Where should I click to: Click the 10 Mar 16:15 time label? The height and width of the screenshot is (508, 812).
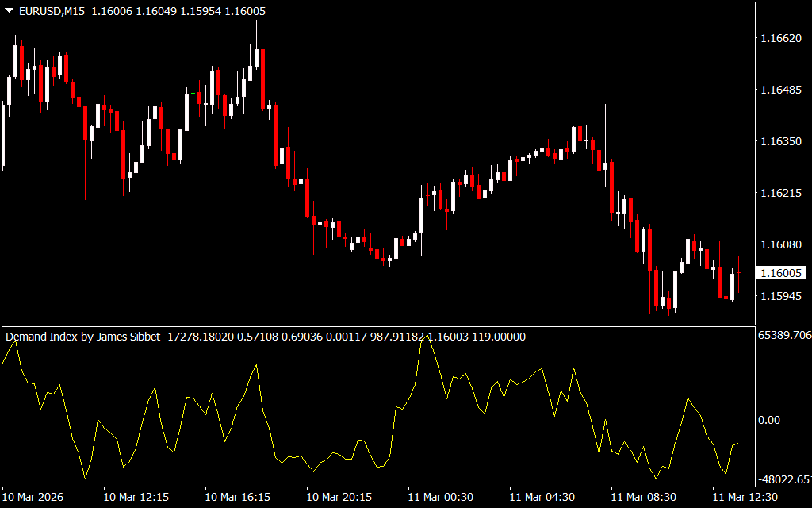(237, 497)
